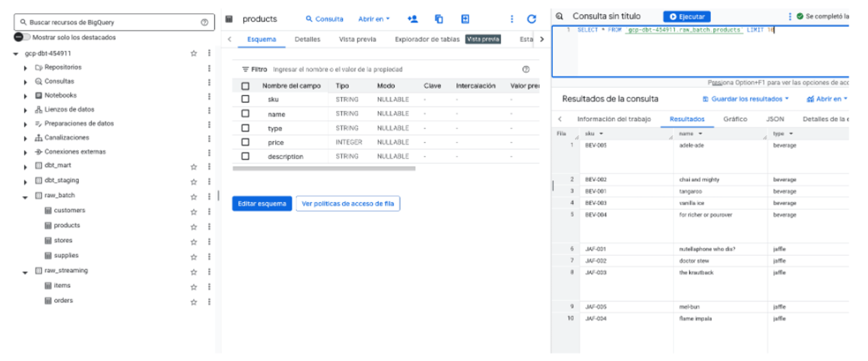The height and width of the screenshot is (361, 868).
Task: Star the raw_batch dataset
Action: [x=194, y=197]
